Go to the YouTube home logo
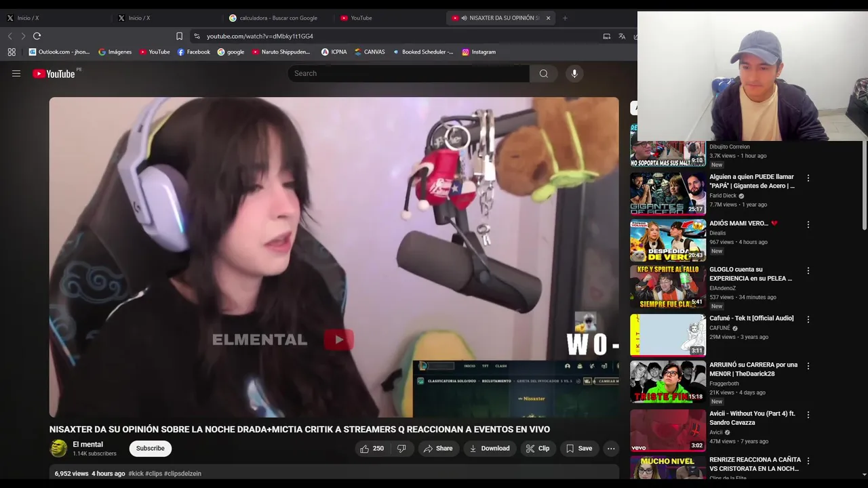Image resolution: width=868 pixels, height=488 pixels. click(54, 74)
